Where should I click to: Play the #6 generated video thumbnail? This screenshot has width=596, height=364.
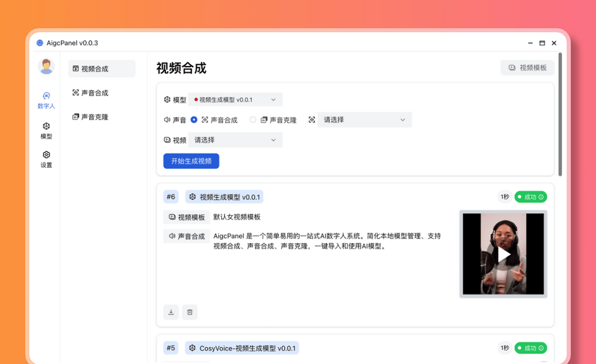(x=504, y=254)
